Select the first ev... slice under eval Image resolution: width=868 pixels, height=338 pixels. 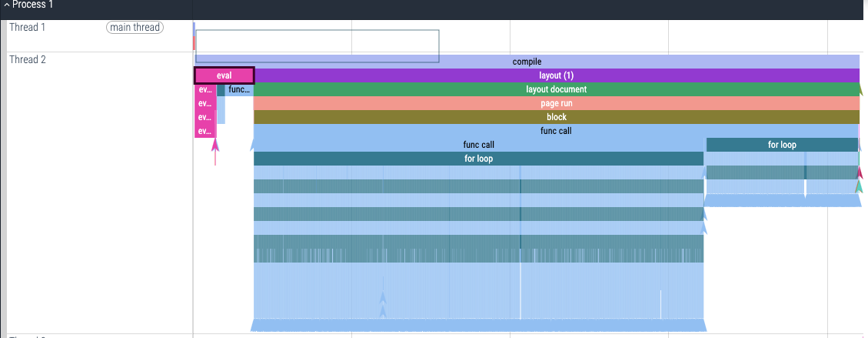(205, 89)
